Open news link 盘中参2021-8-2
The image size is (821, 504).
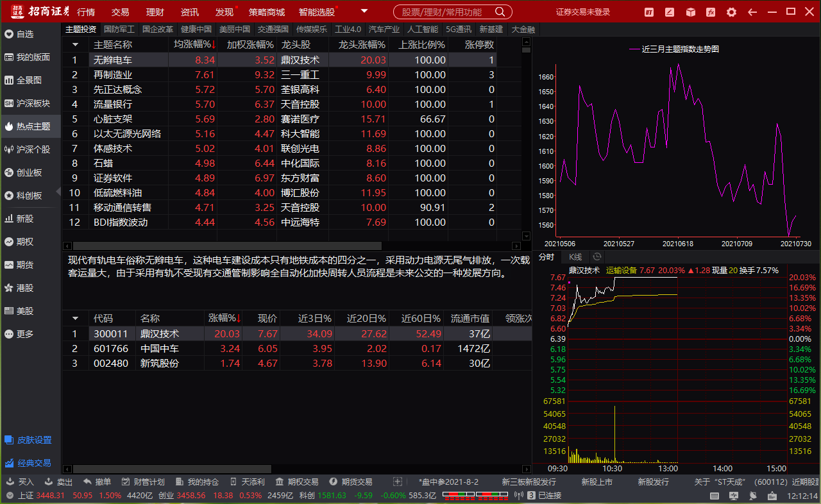coord(448,482)
